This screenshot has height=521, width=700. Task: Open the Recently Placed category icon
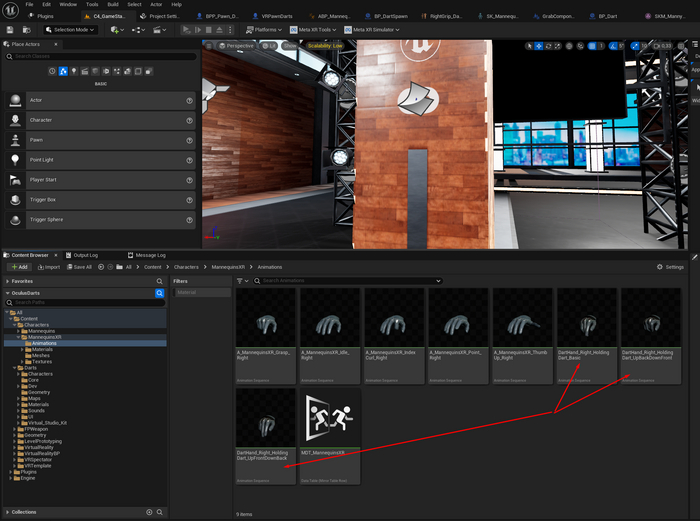click(53, 71)
